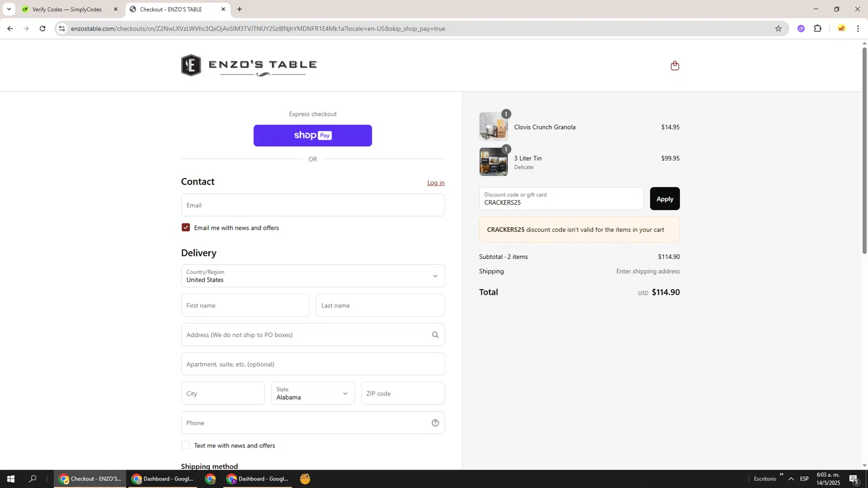The width and height of the screenshot is (868, 488).
Task: Close the Checkout ENZO'S TABLE tab
Action: pos(223,9)
